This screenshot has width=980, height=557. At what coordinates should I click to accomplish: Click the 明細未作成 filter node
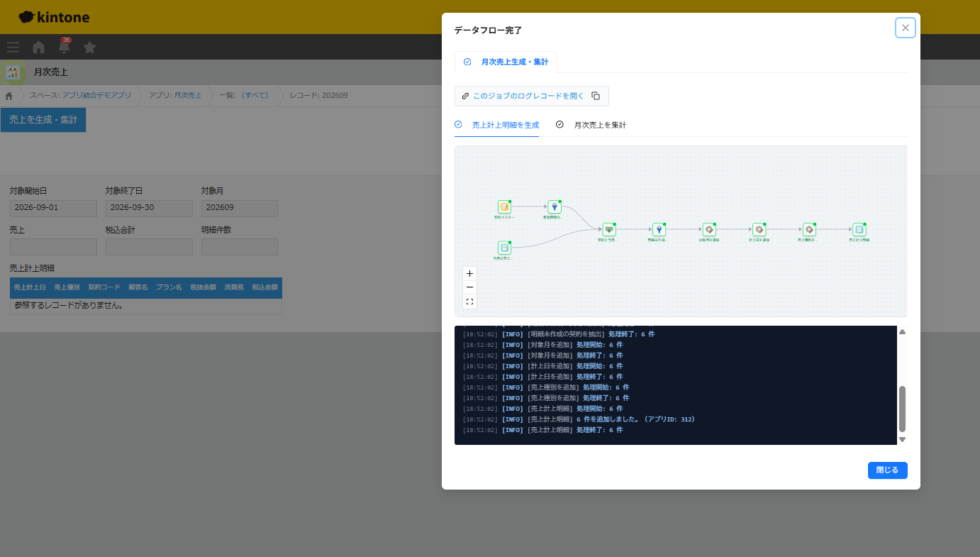pos(659,230)
